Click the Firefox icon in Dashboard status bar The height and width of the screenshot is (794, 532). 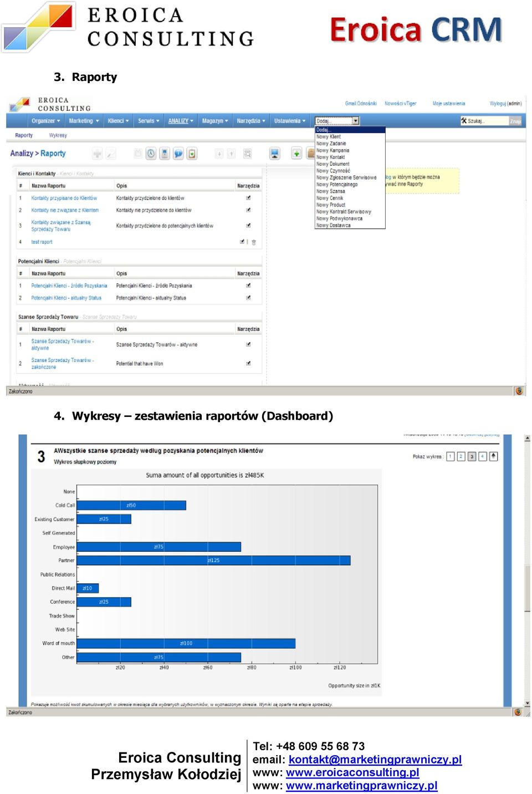518,712
